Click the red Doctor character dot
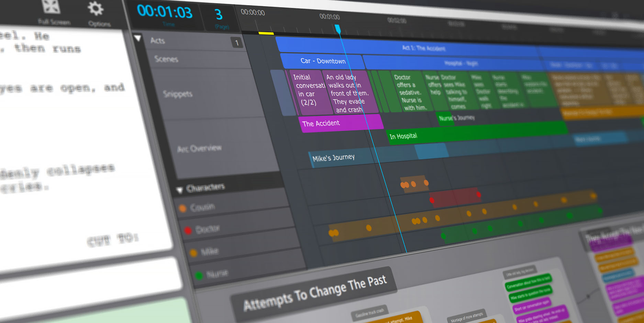The image size is (644, 323). [x=188, y=230]
